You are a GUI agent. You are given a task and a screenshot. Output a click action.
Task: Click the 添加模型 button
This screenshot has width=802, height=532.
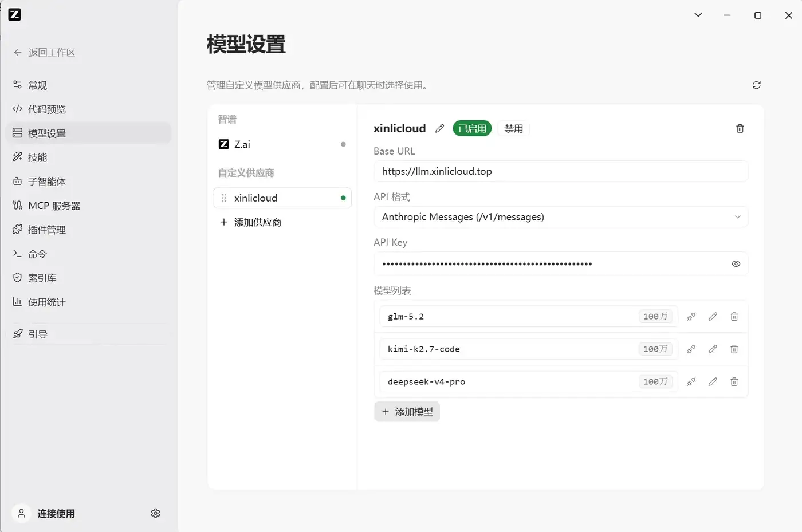(x=407, y=412)
